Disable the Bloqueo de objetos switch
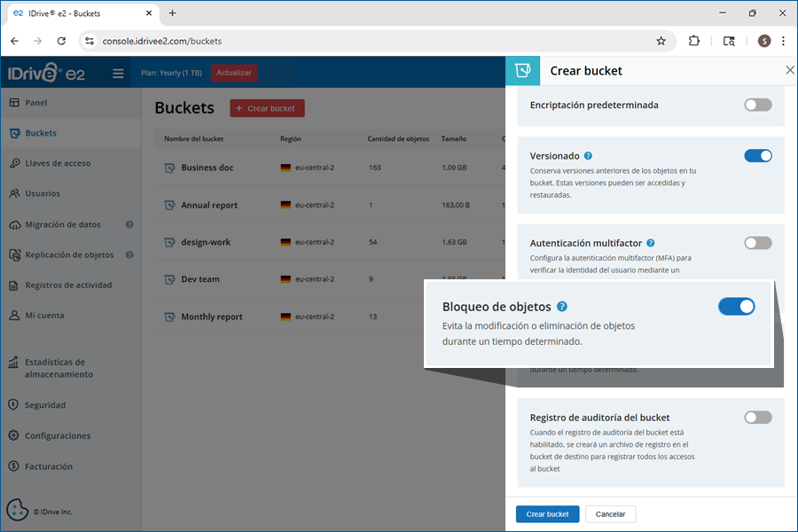The height and width of the screenshot is (532, 798). pyautogui.click(x=736, y=307)
